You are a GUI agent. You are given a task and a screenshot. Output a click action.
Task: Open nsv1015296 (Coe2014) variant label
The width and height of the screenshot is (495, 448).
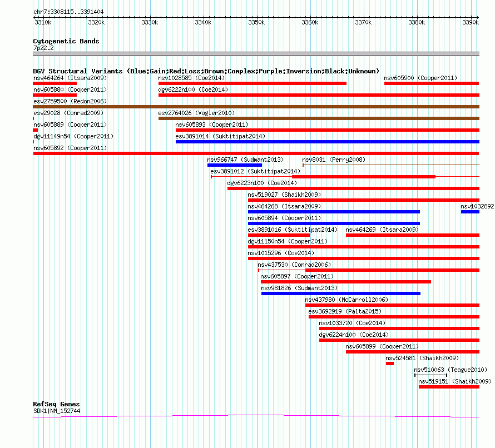point(281,253)
